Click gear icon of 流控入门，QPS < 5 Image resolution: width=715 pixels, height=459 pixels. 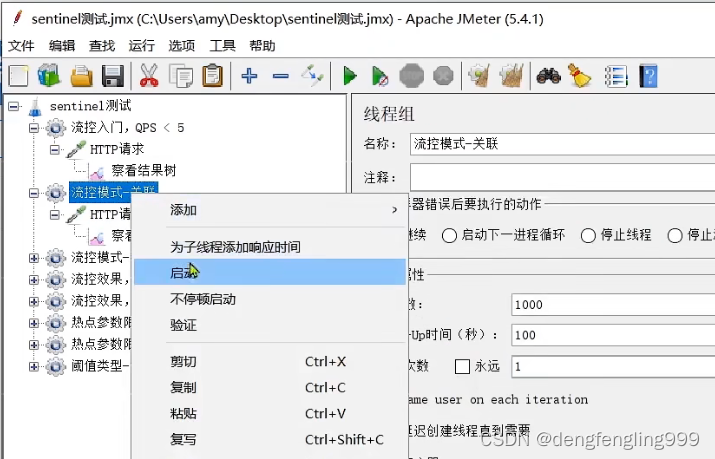pos(56,128)
